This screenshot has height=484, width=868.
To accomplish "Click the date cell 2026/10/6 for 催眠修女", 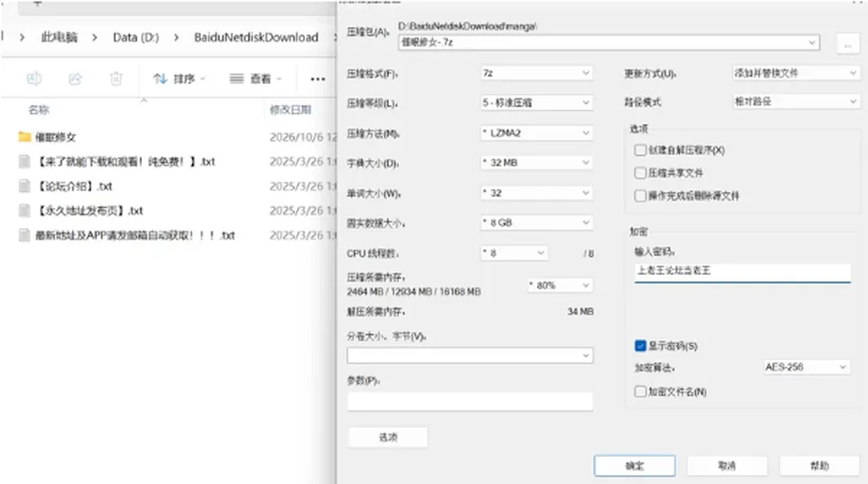I will tap(302, 137).
